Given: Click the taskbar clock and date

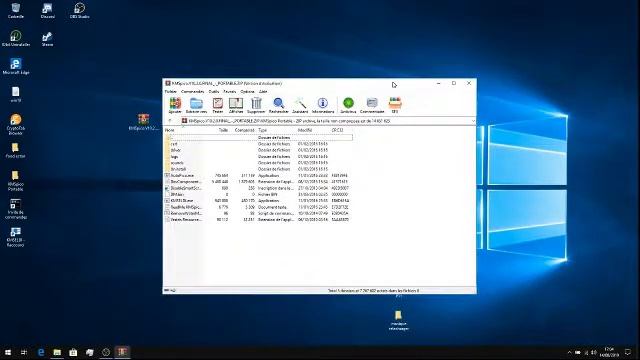Looking at the screenshot, I should click(609, 352).
